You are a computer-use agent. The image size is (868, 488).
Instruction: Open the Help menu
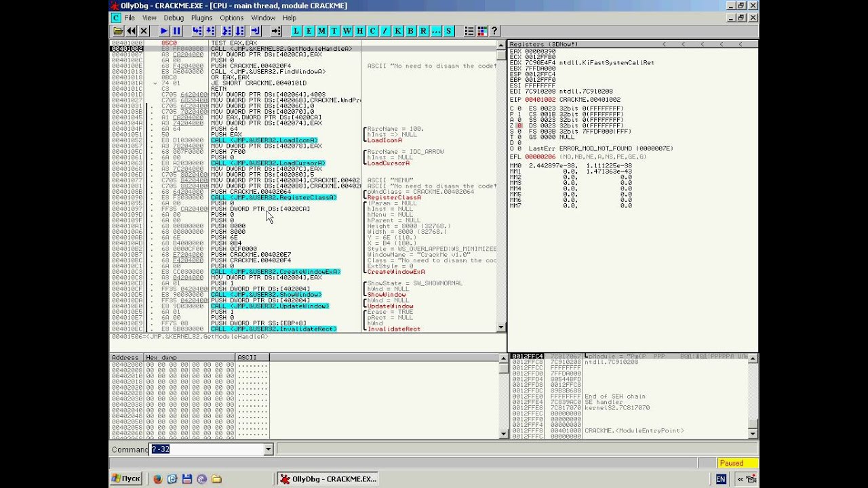point(290,18)
